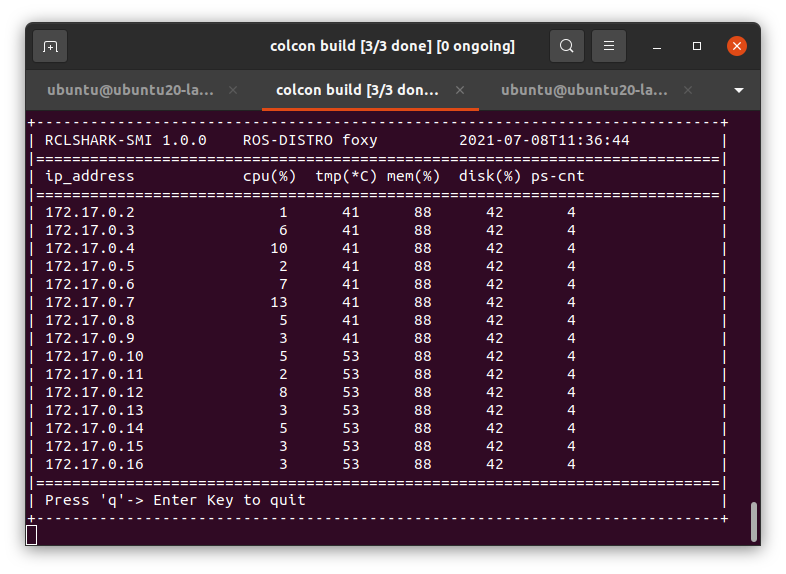The width and height of the screenshot is (786, 574).
Task: Click cpu value 1 for 172.17.0.2
Action: 283,213
